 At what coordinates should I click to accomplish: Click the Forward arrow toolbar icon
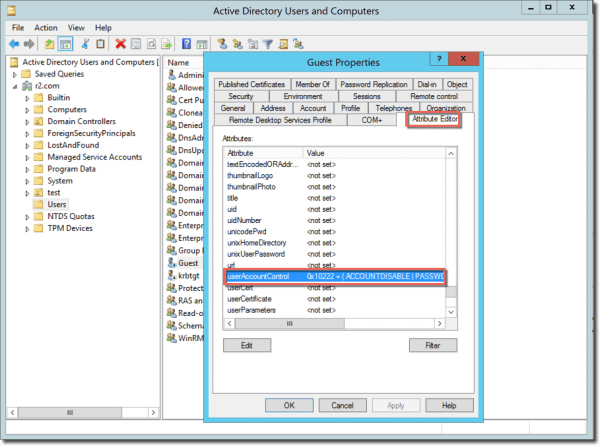29,44
